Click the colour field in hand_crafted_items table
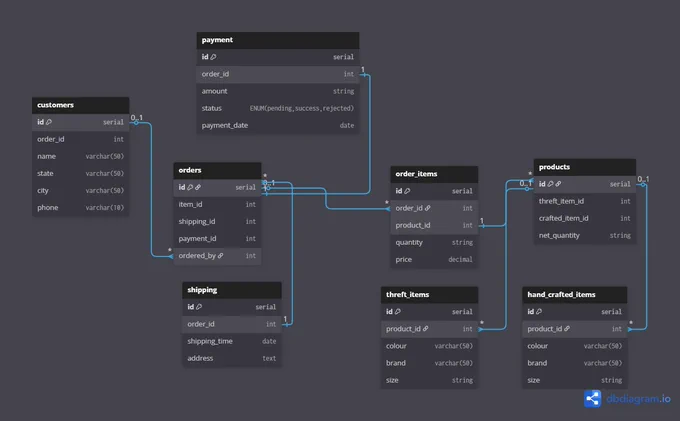The height and width of the screenshot is (421, 680). (x=575, y=346)
